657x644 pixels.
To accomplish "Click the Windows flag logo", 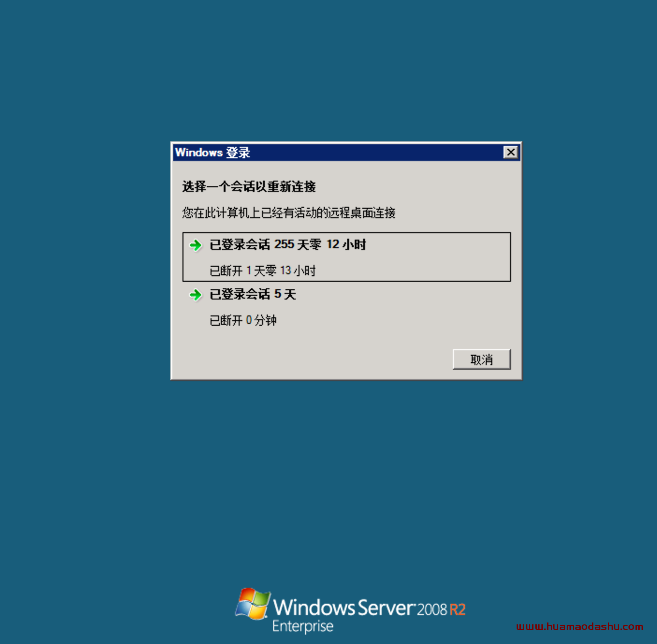I will (253, 604).
